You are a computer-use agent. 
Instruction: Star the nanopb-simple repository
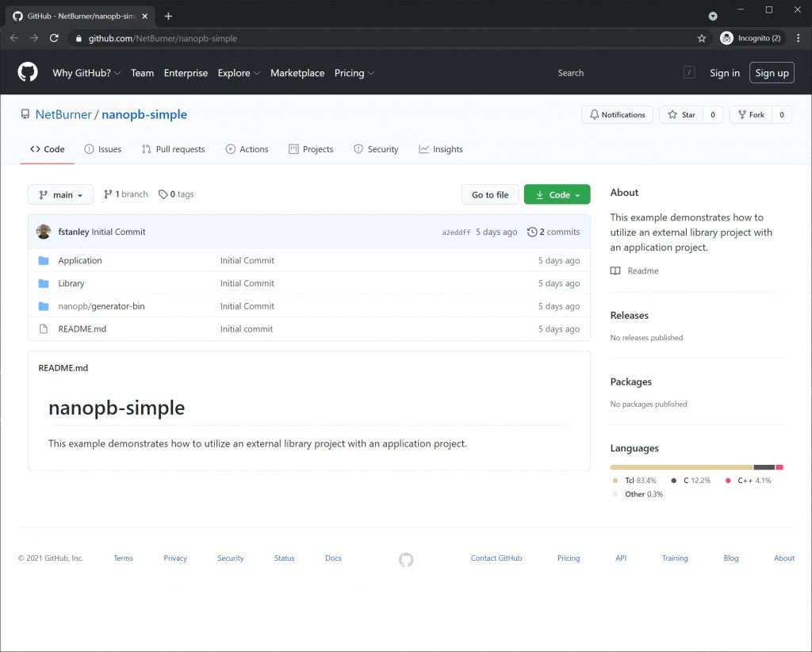click(680, 113)
